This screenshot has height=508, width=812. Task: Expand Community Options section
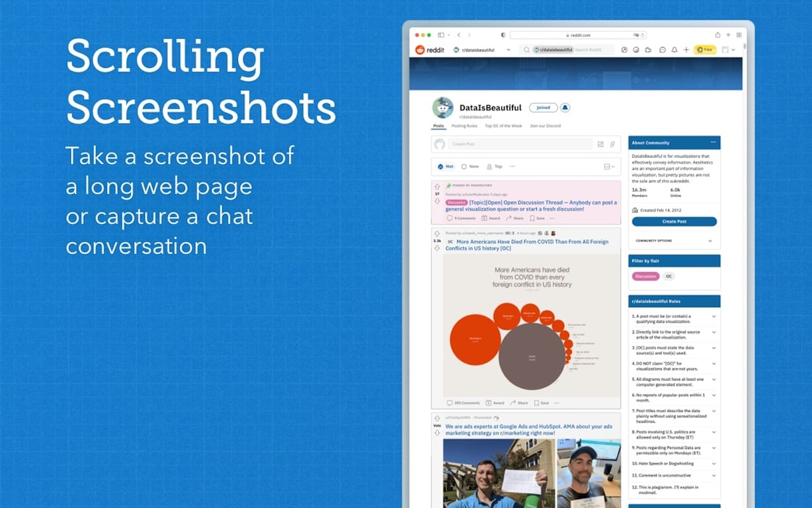click(x=674, y=241)
